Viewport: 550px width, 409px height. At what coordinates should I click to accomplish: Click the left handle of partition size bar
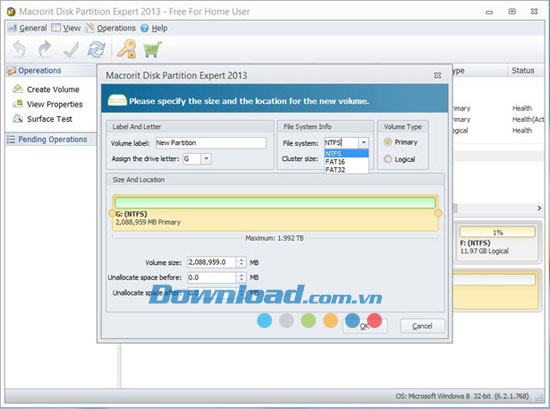click(112, 213)
